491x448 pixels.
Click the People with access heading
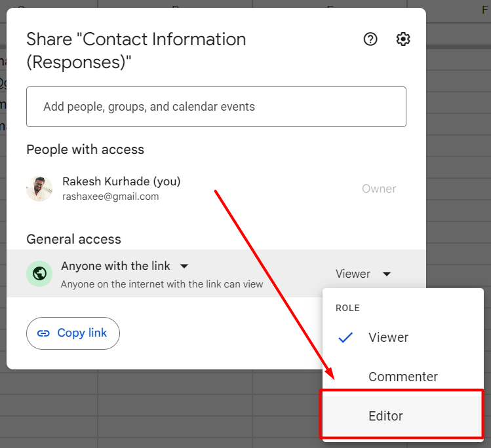click(x=85, y=149)
